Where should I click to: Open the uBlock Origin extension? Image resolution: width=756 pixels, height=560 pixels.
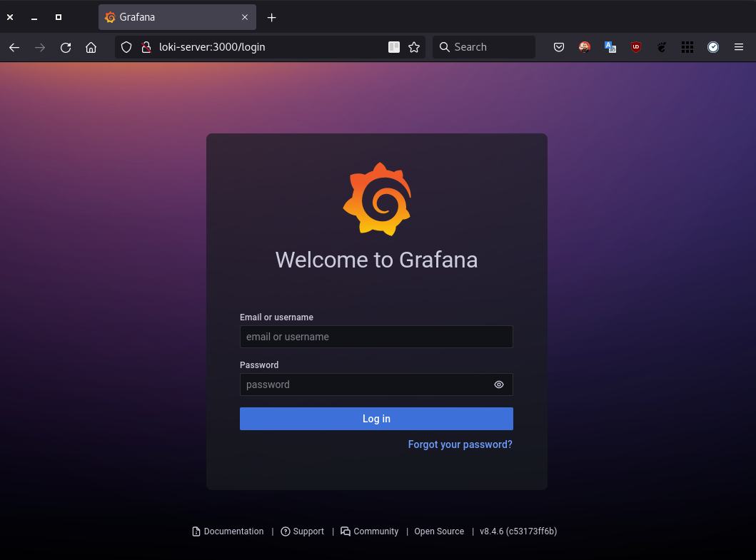(635, 47)
